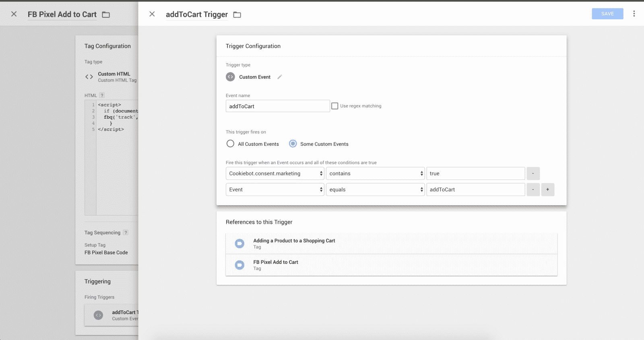Open the contains operator dropdown
This screenshot has height=340, width=644.
tap(375, 173)
